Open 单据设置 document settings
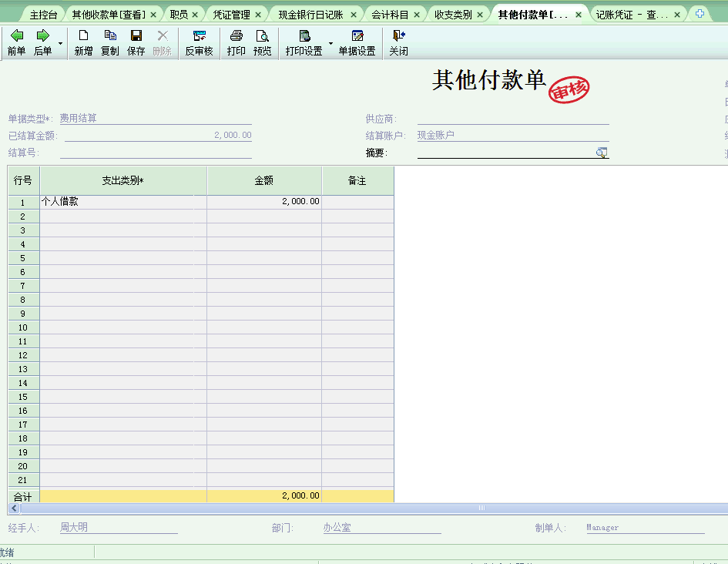This screenshot has height=564, width=728. tap(357, 42)
